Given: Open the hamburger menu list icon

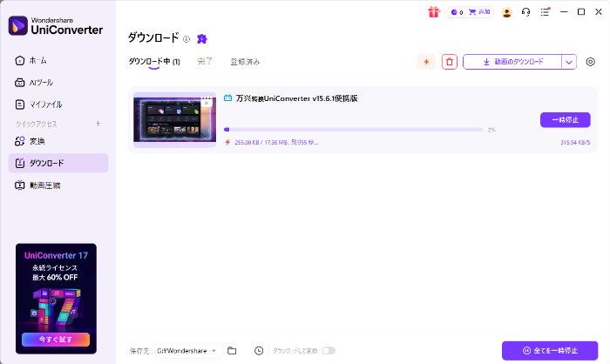Looking at the screenshot, I should coord(545,12).
